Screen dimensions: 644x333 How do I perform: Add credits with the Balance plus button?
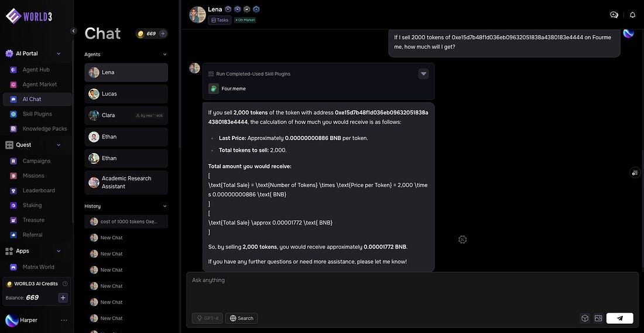[63, 298]
